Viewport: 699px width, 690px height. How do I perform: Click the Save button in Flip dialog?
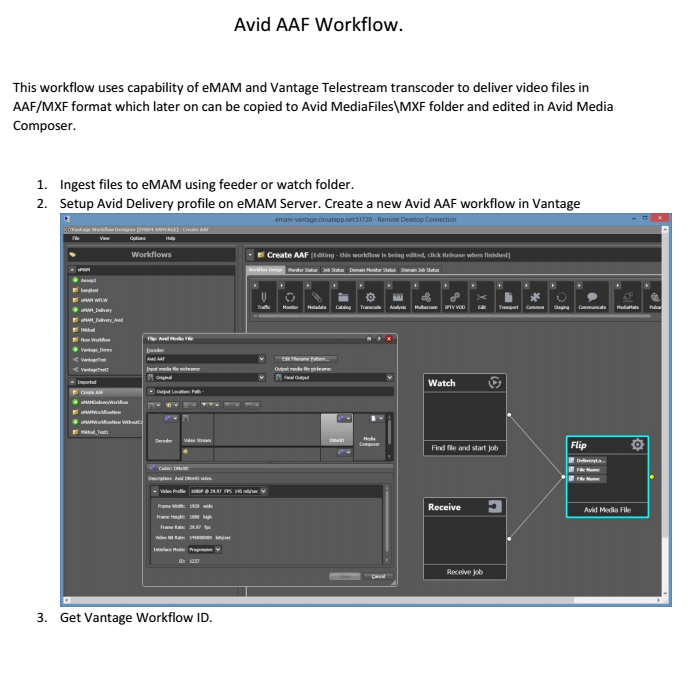click(x=345, y=576)
